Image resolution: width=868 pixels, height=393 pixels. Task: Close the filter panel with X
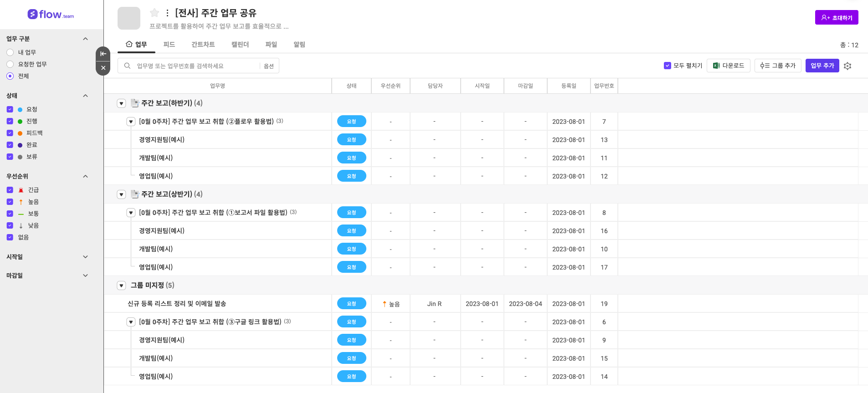[x=103, y=68]
